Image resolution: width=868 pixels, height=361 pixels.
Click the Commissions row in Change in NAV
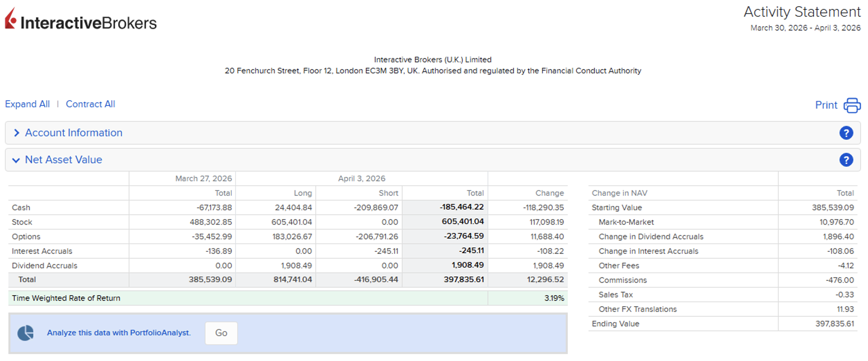(622, 280)
